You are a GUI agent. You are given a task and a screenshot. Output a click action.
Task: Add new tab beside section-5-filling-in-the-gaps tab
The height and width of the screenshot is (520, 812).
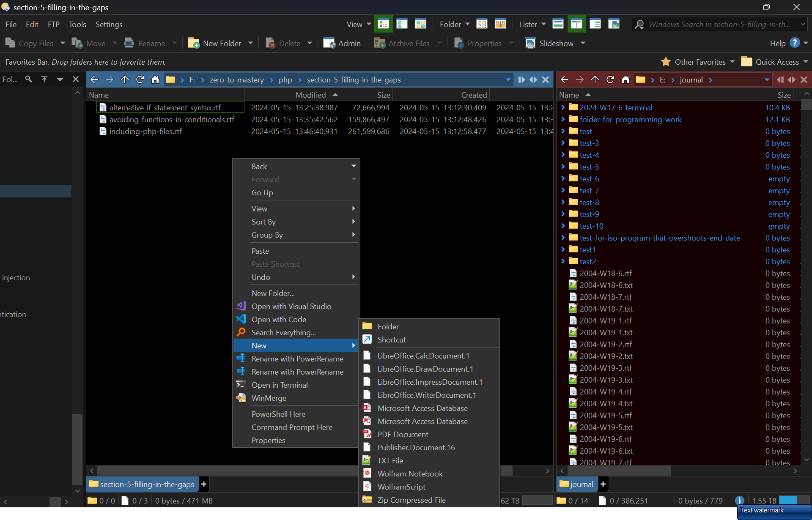(x=204, y=484)
